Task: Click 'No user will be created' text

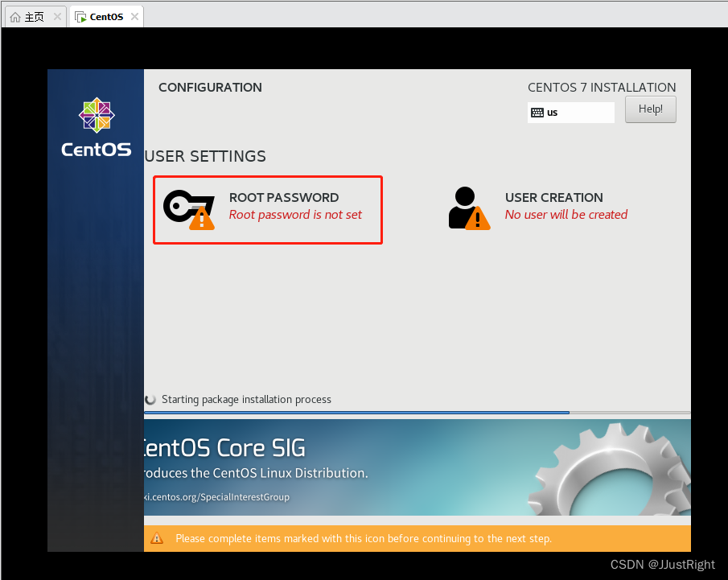Action: [x=566, y=215]
